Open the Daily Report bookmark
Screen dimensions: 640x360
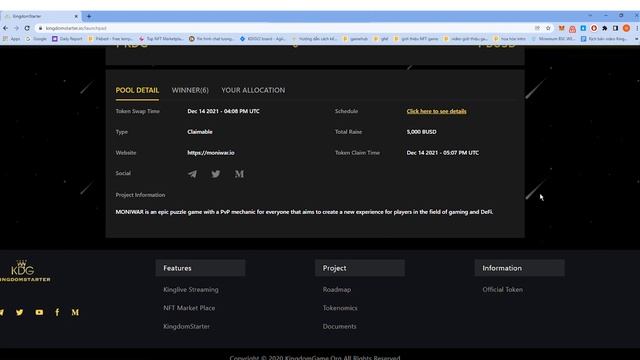pyautogui.click(x=67, y=39)
